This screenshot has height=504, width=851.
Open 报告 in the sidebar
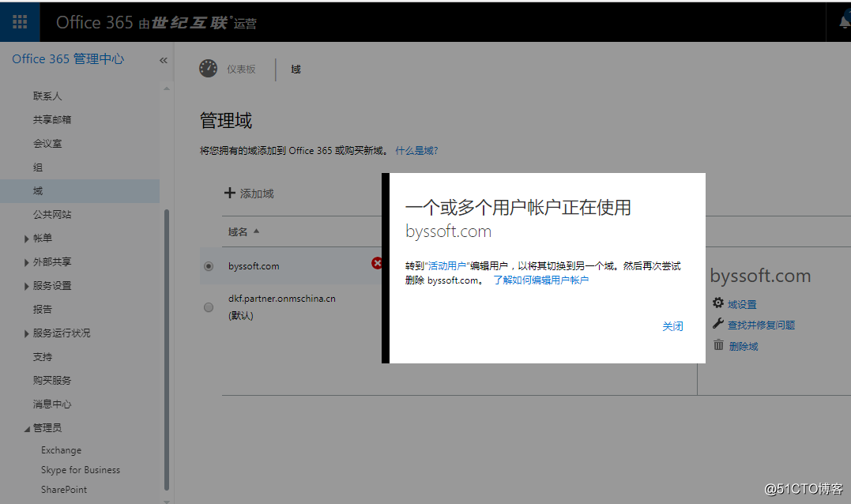[43, 309]
